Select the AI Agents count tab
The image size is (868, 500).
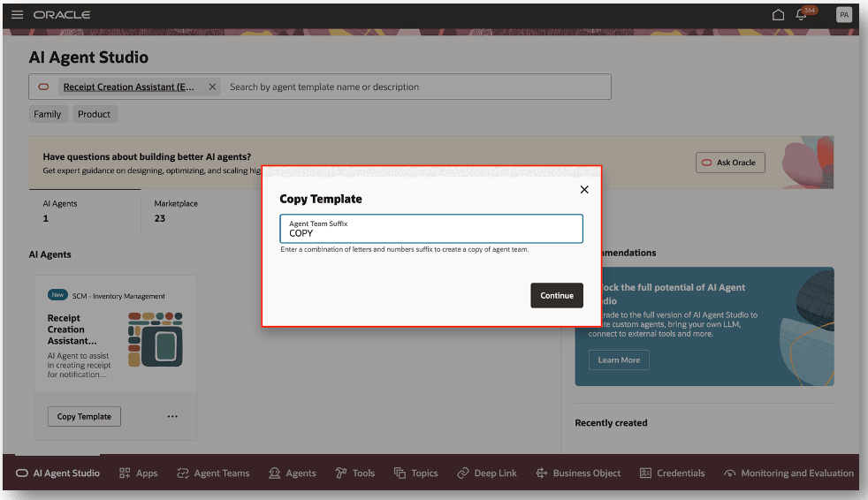[85, 211]
